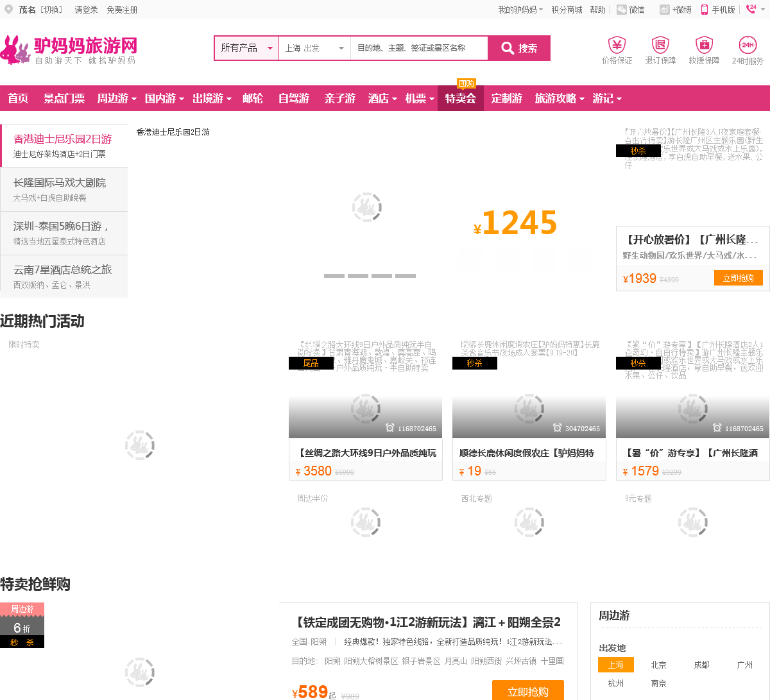The width and height of the screenshot is (770, 700).
Task: Click the 退订保障 shield icon
Action: pos(660,44)
